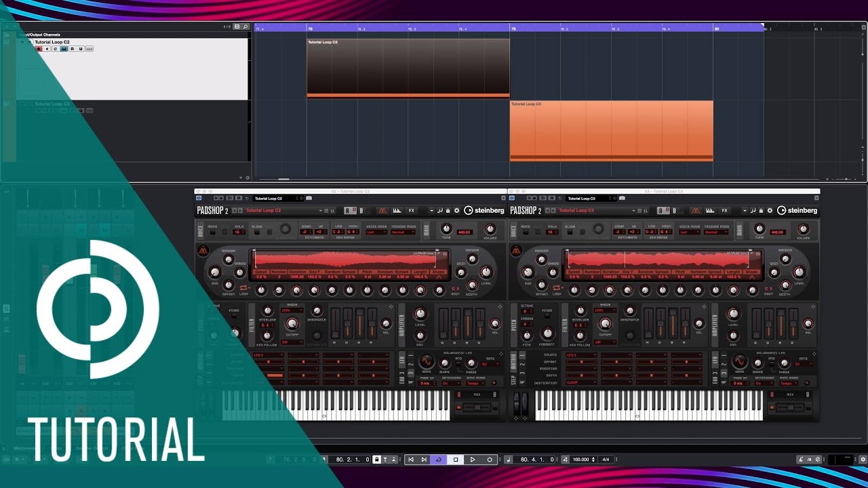Load next preset arrow in left Padshop
868x488 pixels.
click(x=240, y=210)
